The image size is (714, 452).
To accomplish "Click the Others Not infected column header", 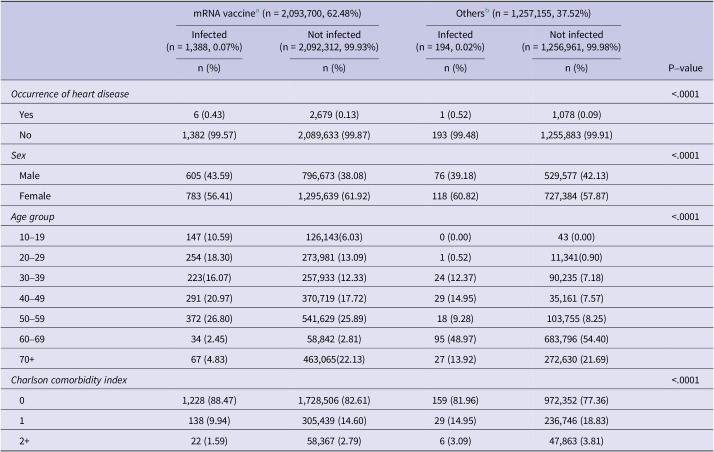I will (x=576, y=41).
